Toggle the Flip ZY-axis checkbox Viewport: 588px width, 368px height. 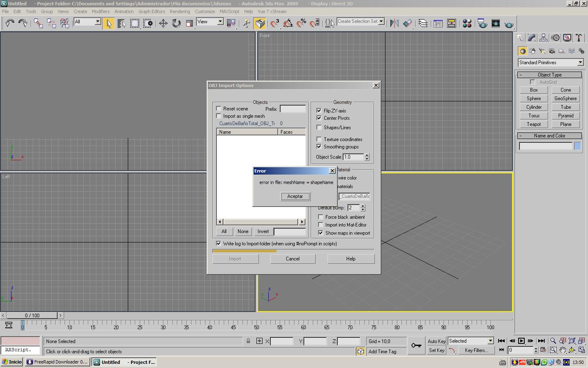[319, 110]
